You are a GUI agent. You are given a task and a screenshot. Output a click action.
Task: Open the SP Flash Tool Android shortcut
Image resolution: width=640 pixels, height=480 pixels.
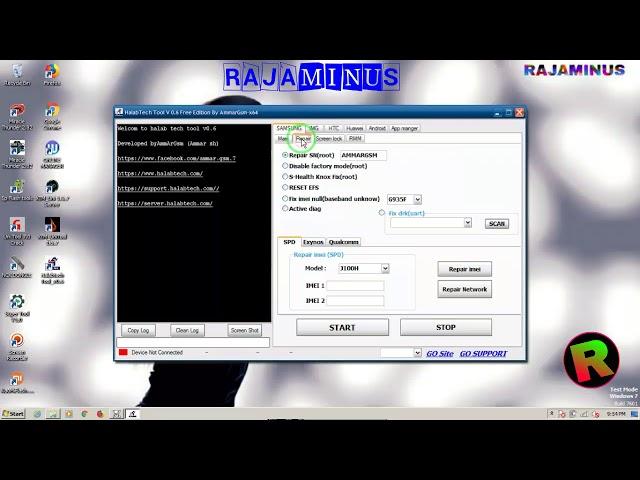(x=17, y=190)
